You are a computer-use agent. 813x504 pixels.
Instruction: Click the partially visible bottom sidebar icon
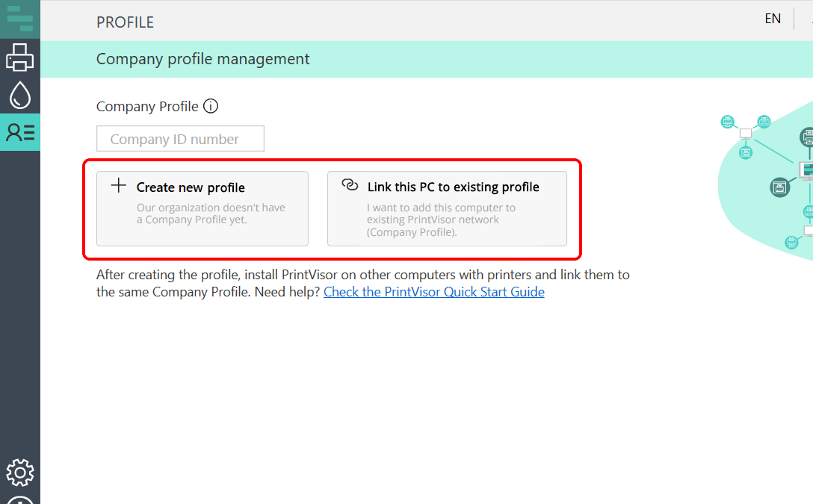pos(20,499)
